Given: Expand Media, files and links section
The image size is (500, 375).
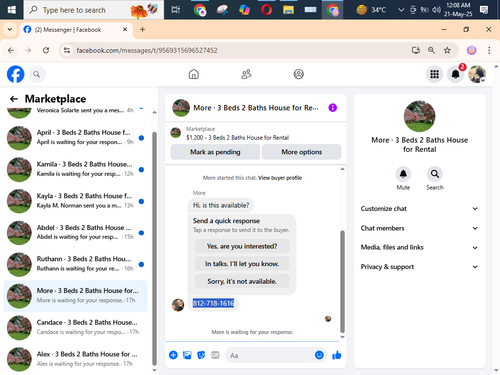Looking at the screenshot, I should point(419,247).
